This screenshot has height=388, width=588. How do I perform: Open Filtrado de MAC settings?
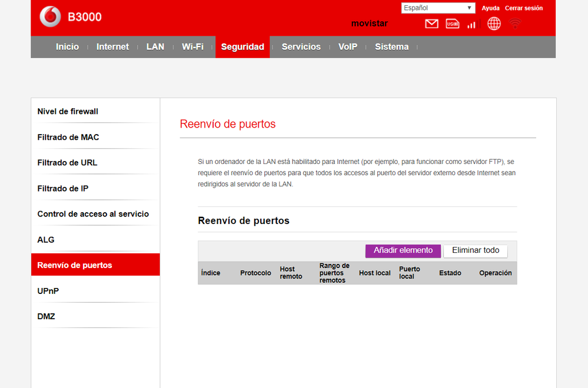(68, 137)
